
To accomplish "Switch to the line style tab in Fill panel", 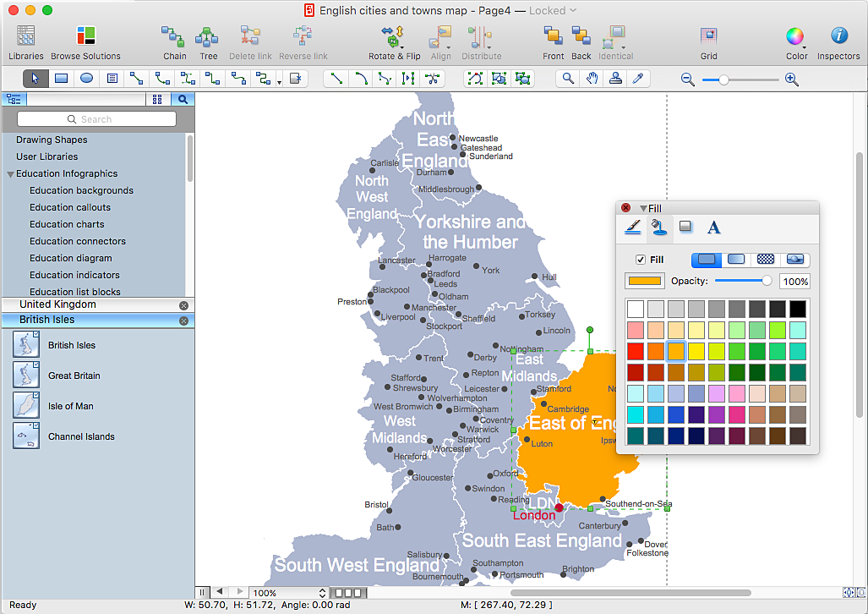I will (632, 227).
